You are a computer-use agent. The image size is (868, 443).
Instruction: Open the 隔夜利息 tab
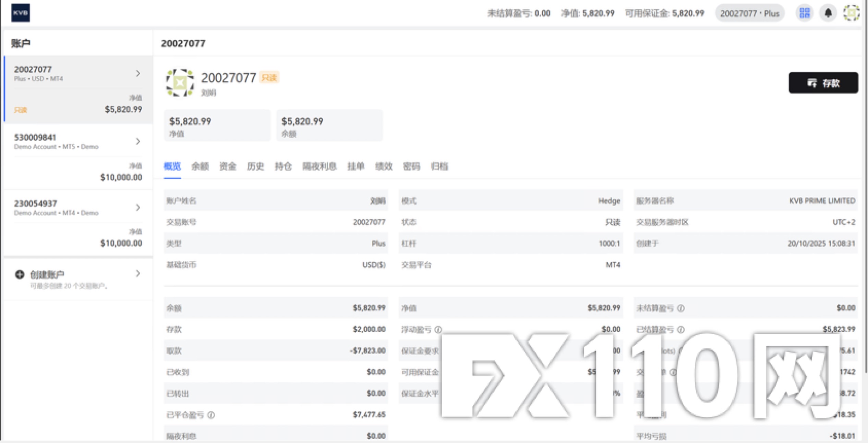(x=319, y=167)
